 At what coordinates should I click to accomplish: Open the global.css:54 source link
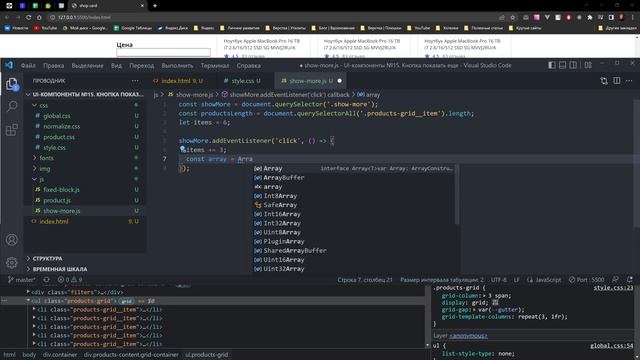pos(611,346)
